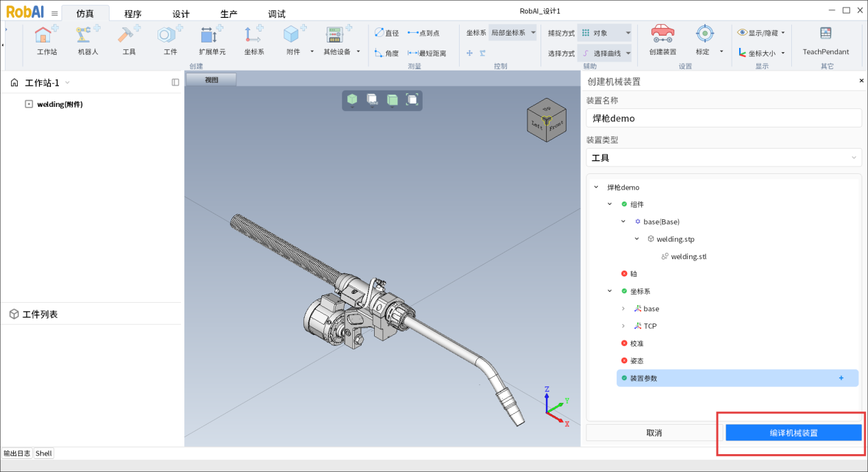Click the plus icon on 装置参数 row
This screenshot has width=868, height=472.
841,378
